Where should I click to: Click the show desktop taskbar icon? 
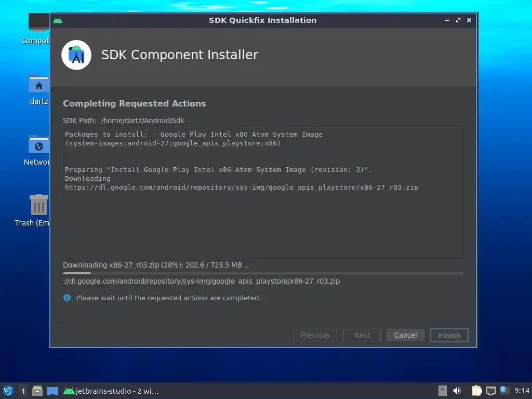(x=52, y=391)
